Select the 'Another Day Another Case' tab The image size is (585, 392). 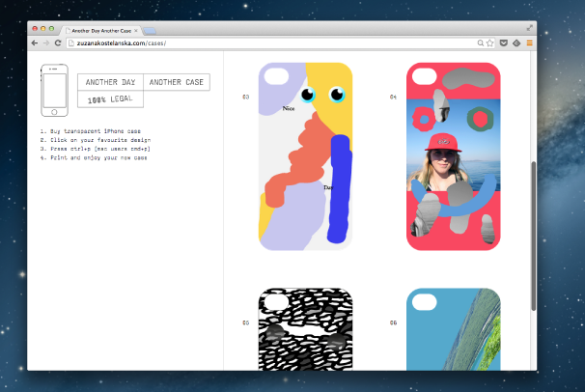click(99, 31)
